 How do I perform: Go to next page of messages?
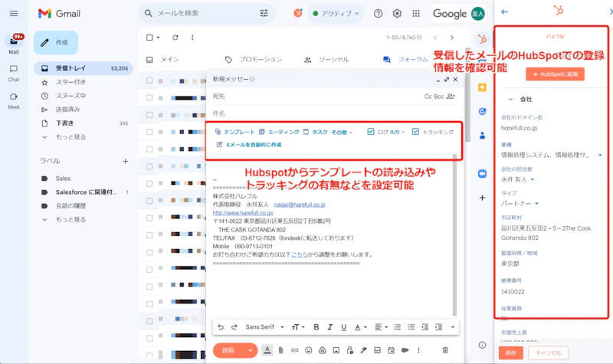coord(452,38)
